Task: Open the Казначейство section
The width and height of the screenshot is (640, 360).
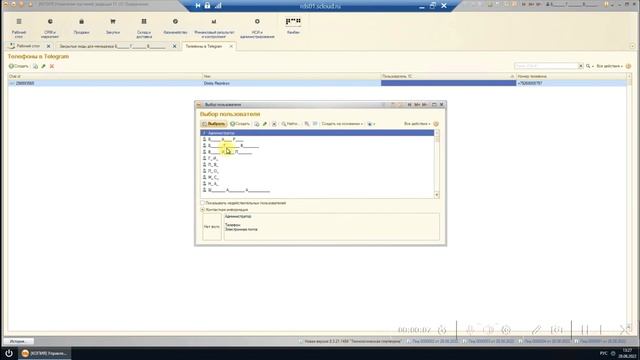Action: click(x=175, y=26)
